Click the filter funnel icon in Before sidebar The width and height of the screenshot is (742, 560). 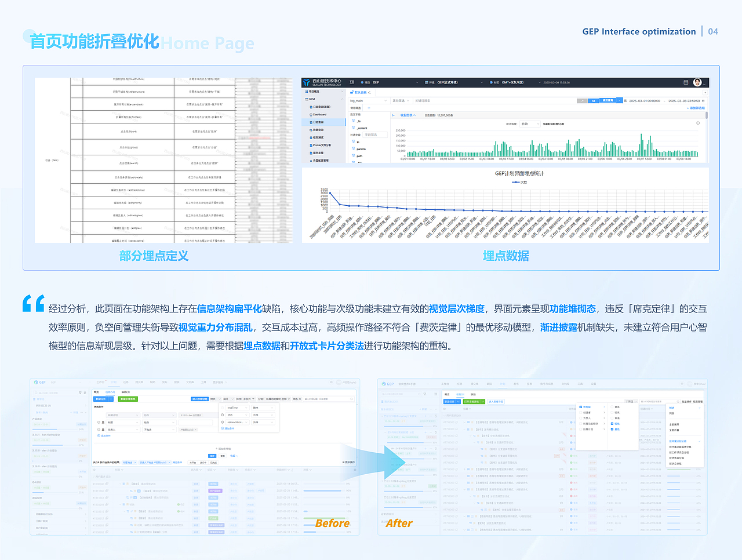(x=80, y=392)
